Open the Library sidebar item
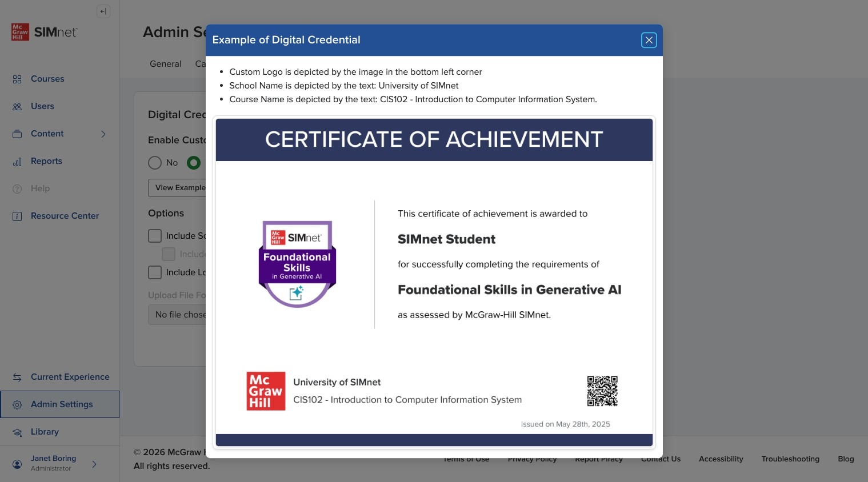 45,432
